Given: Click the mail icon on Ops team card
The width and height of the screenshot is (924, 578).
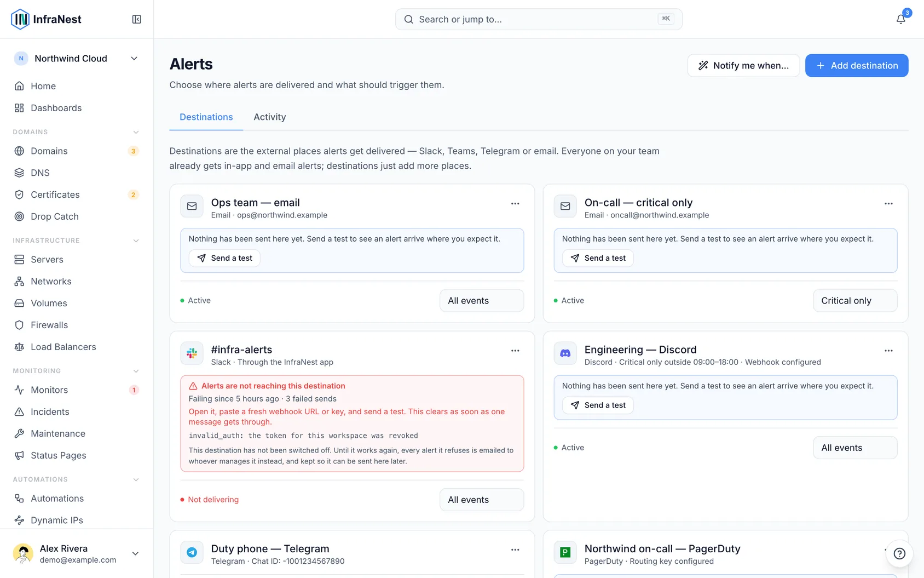Looking at the screenshot, I should 192,207.
